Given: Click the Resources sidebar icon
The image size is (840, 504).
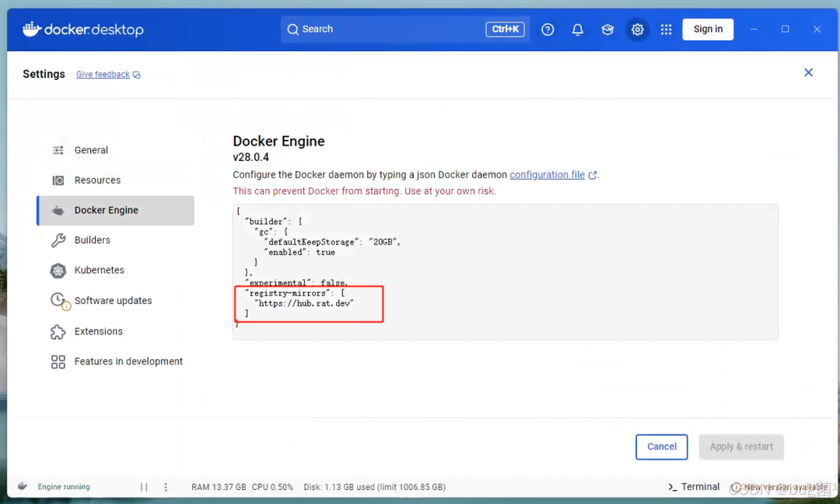Looking at the screenshot, I should pos(58,180).
